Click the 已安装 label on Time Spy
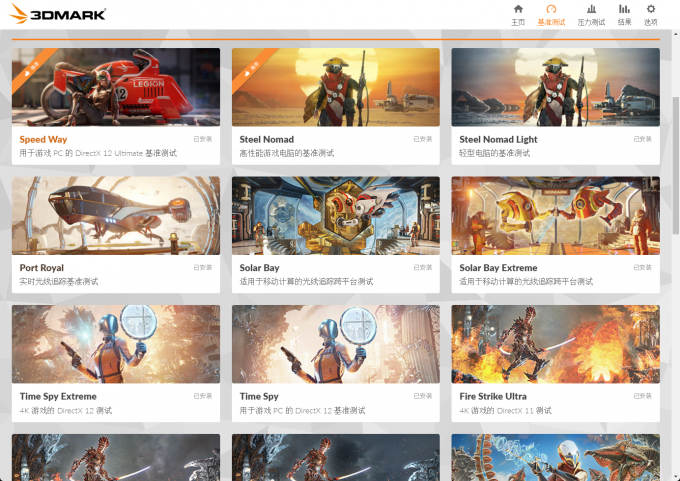 [x=422, y=396]
